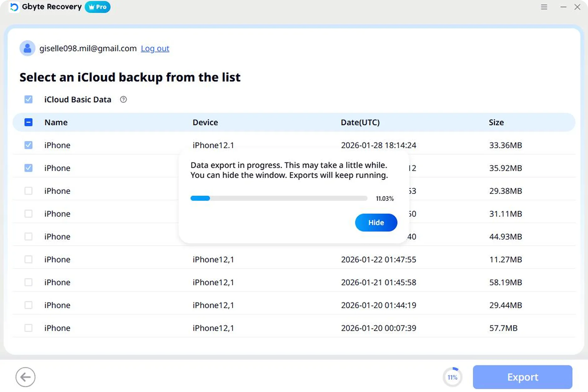Check the 29.38MB backup checkbox
The height and width of the screenshot is (392, 588).
tap(28, 191)
